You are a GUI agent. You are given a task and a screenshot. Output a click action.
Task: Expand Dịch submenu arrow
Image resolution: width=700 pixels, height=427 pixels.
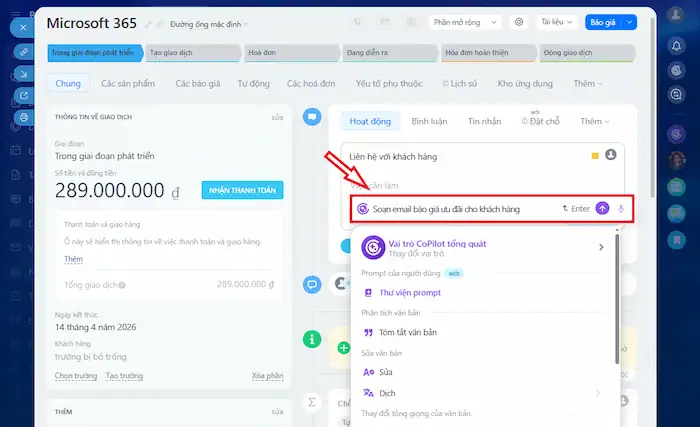[x=597, y=393]
